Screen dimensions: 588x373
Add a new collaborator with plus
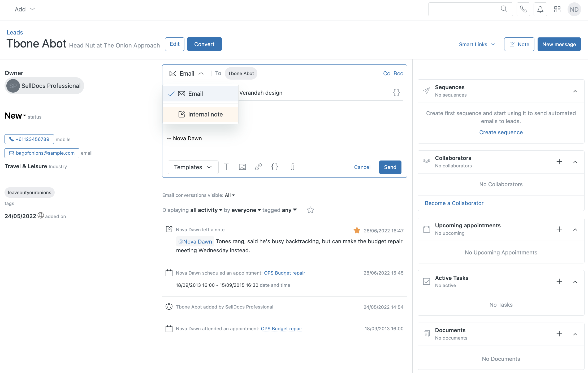pos(559,162)
